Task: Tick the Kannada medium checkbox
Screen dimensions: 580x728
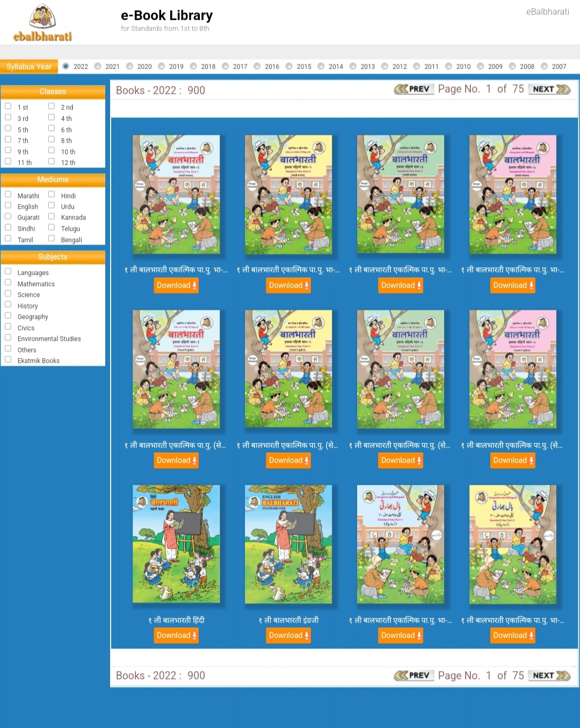Action: tap(52, 216)
